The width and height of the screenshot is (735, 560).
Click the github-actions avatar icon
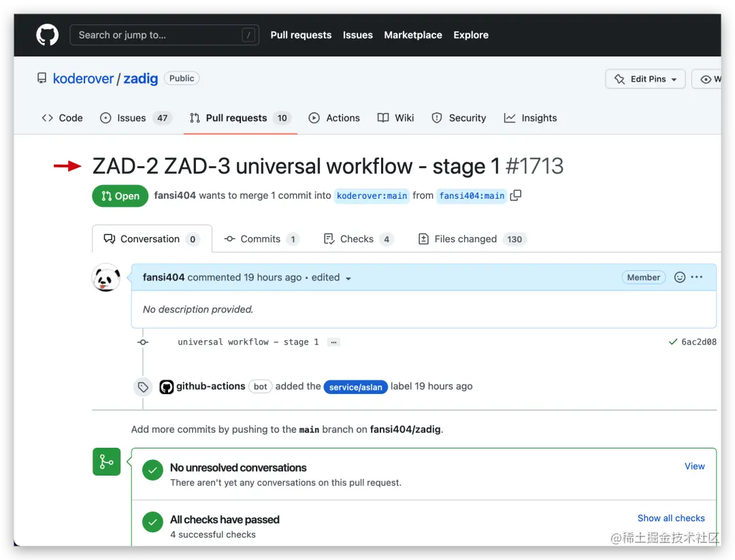click(x=167, y=386)
